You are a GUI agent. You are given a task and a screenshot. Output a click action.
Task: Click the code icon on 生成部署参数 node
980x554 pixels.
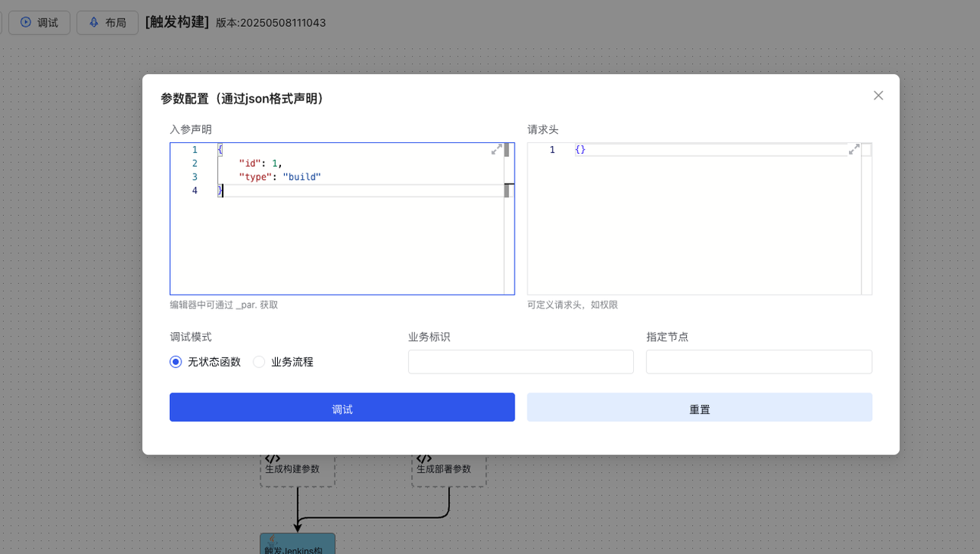[424, 458]
